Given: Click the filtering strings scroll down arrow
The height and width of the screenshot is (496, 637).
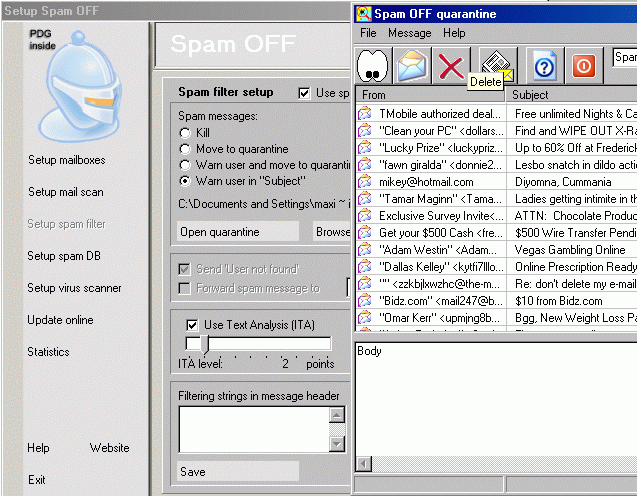Looking at the screenshot, I should point(337,444).
